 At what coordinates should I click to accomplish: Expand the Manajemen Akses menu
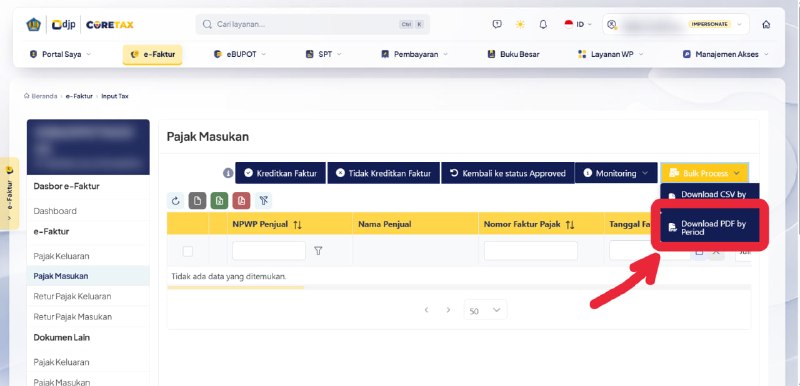pyautogui.click(x=726, y=54)
